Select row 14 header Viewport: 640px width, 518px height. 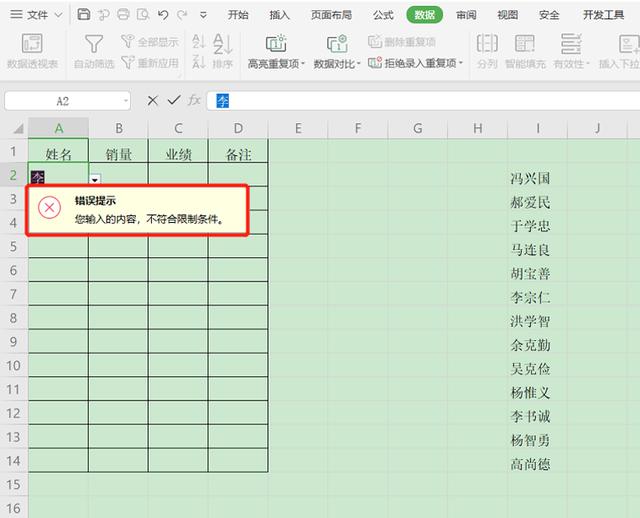click(13, 460)
